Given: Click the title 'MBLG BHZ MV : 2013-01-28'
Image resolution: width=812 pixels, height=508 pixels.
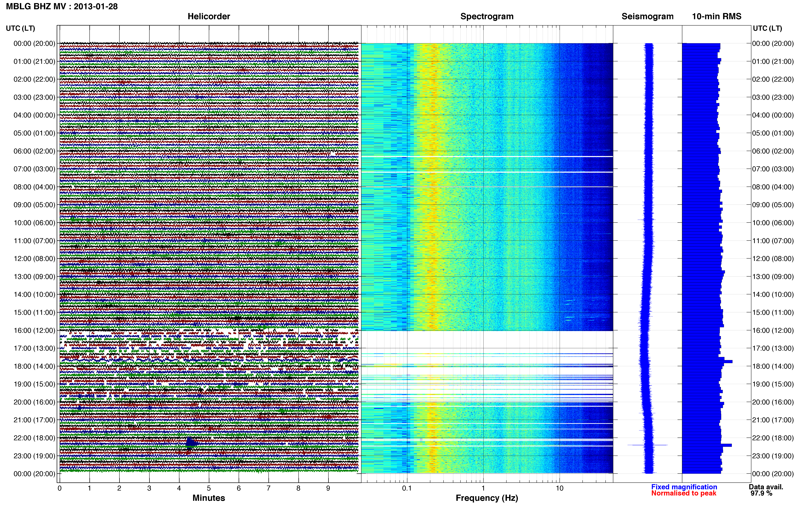Looking at the screenshot, I should click(x=62, y=6).
